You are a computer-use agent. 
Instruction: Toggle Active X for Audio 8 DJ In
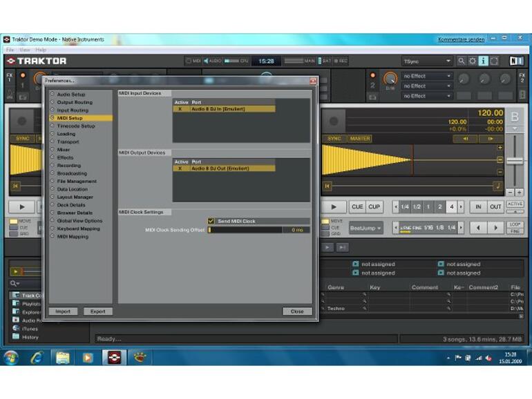180,109
